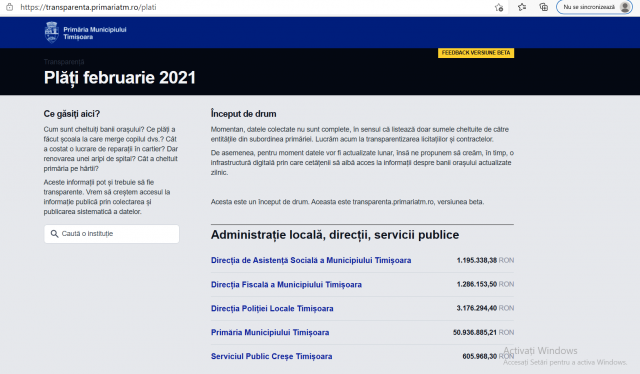Select the amount 1.286.153,50 RON
This screenshot has width=640, height=374.
point(485,284)
